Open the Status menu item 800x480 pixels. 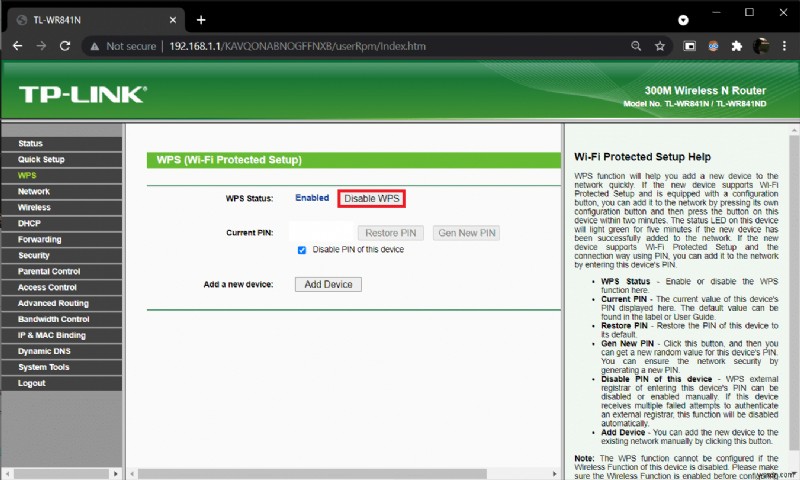pyautogui.click(x=62, y=143)
